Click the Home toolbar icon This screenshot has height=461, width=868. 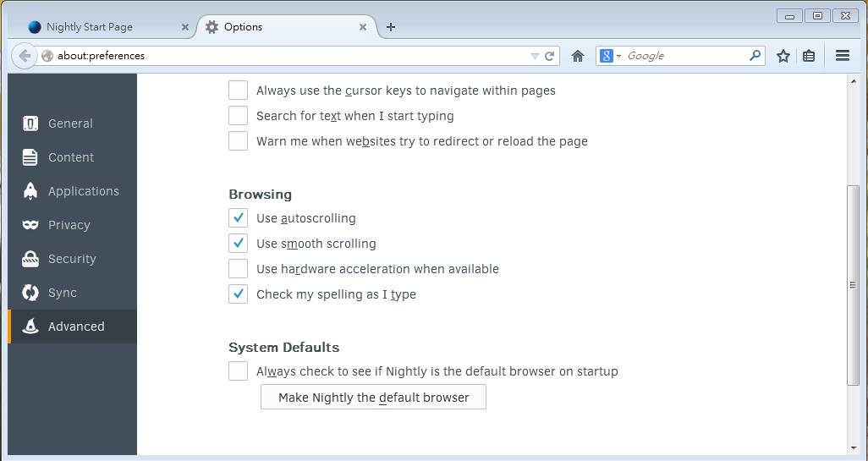578,56
